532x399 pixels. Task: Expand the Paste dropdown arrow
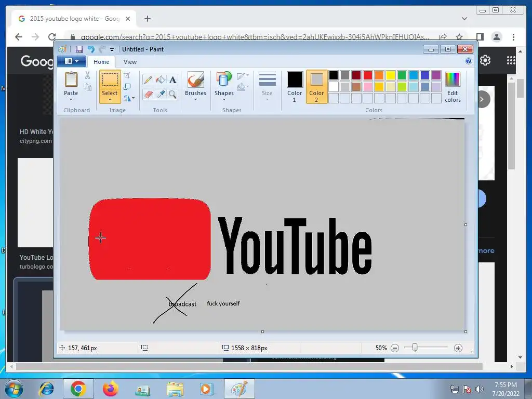click(x=71, y=99)
